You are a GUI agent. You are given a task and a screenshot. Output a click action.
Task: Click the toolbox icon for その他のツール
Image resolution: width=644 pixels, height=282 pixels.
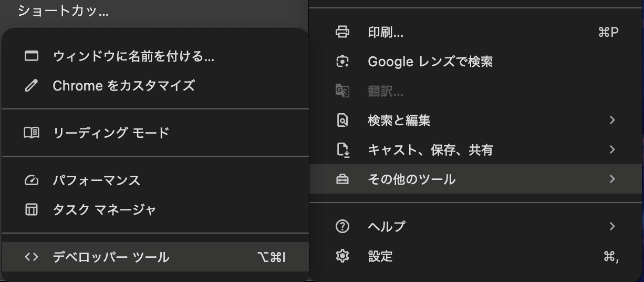342,179
